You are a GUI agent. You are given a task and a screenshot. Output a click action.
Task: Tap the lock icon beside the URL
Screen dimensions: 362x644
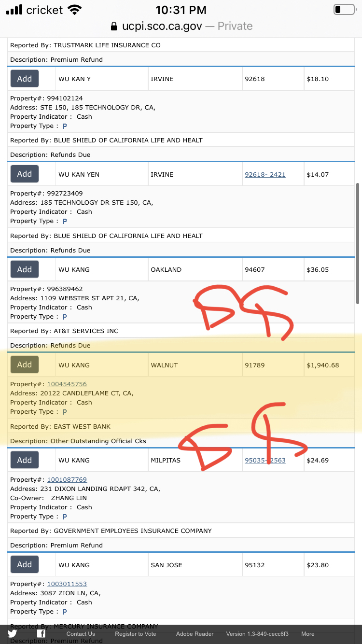[x=114, y=26]
